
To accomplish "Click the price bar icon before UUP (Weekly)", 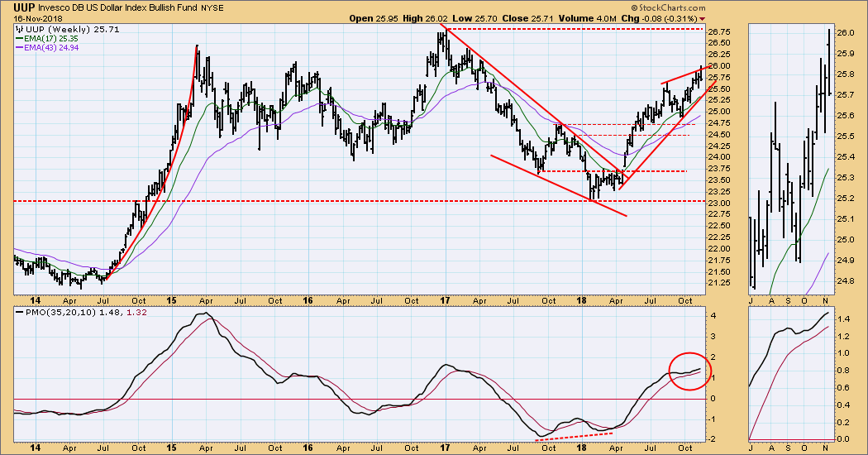I will click(x=19, y=29).
